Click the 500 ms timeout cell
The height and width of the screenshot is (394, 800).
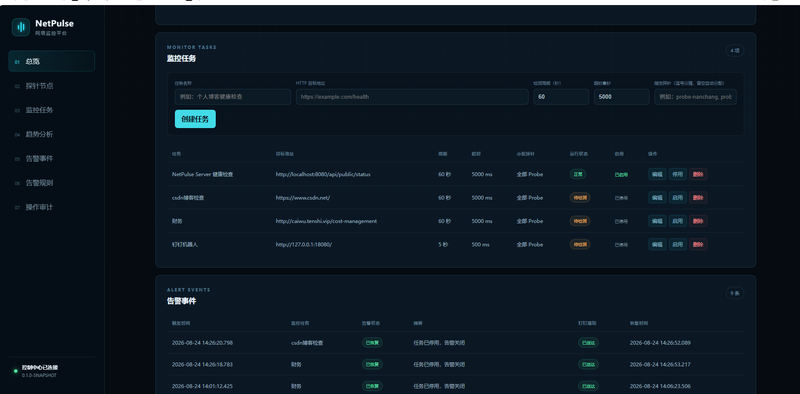(x=480, y=244)
